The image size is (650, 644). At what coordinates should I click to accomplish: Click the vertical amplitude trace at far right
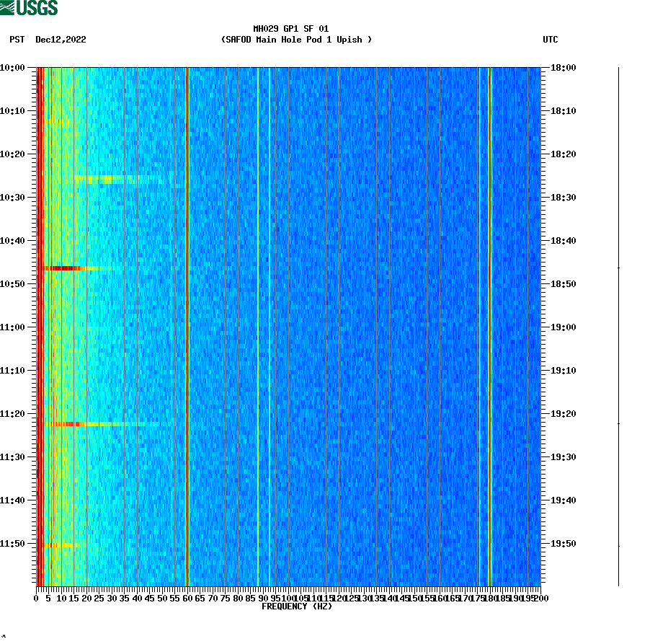tap(616, 325)
